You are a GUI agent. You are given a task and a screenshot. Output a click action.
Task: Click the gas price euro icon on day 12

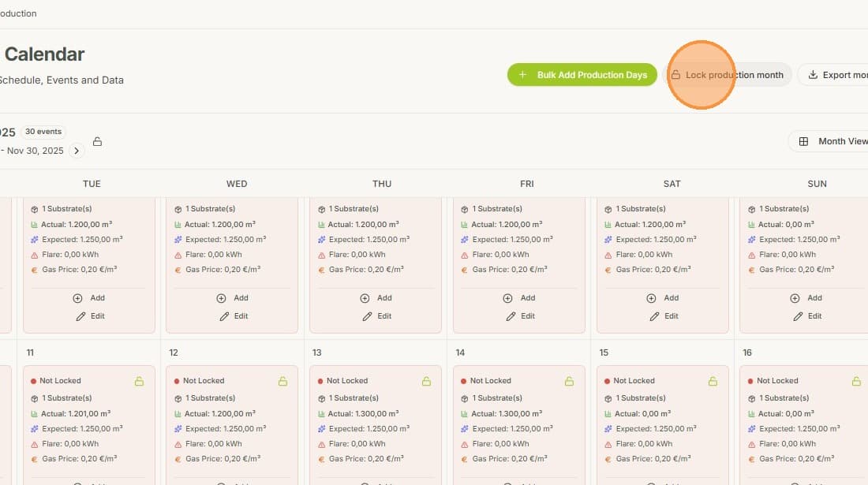(178, 459)
